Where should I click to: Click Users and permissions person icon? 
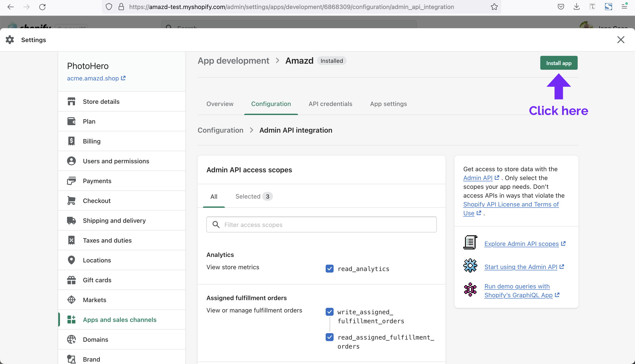pos(71,161)
